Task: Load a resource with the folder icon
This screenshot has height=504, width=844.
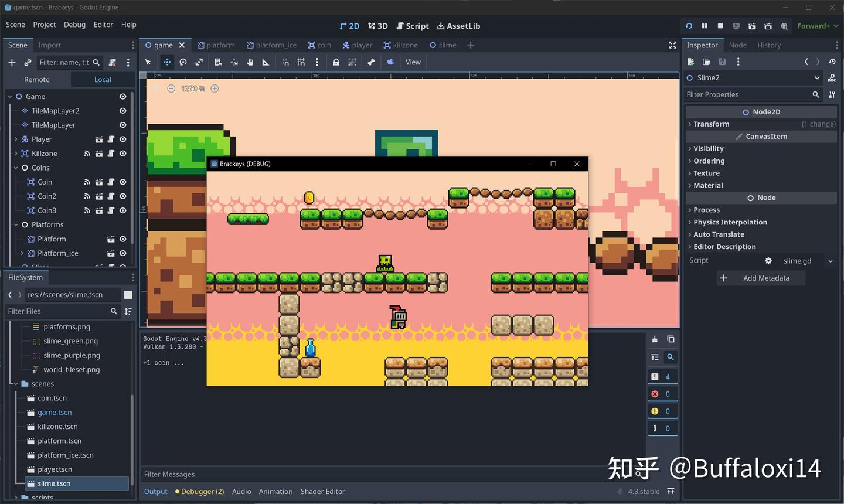Action: pyautogui.click(x=706, y=62)
